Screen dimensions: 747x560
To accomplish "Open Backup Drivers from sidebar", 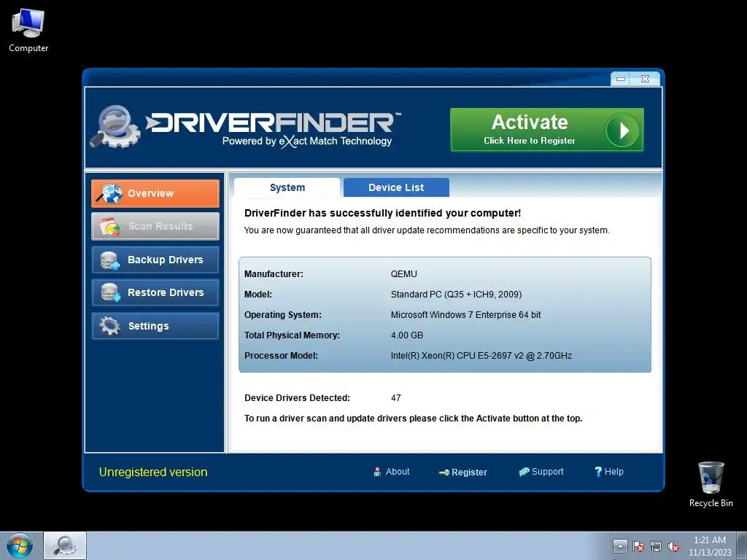I will pyautogui.click(x=155, y=260).
